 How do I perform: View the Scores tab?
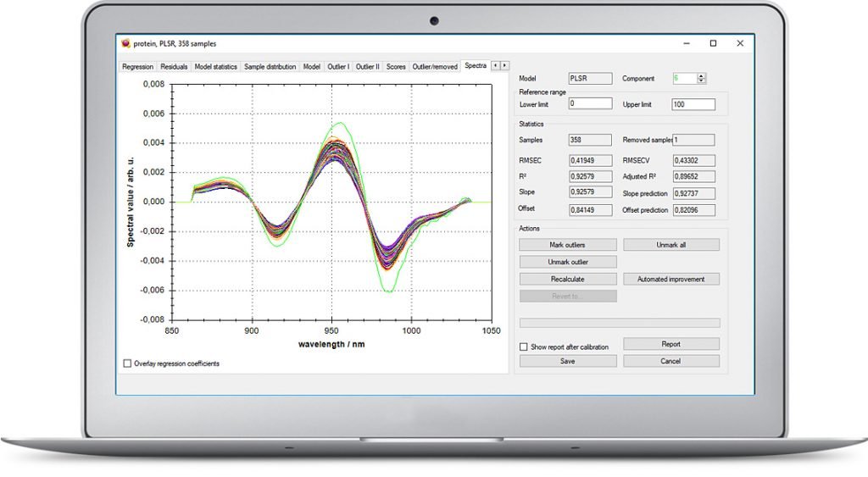(x=396, y=66)
